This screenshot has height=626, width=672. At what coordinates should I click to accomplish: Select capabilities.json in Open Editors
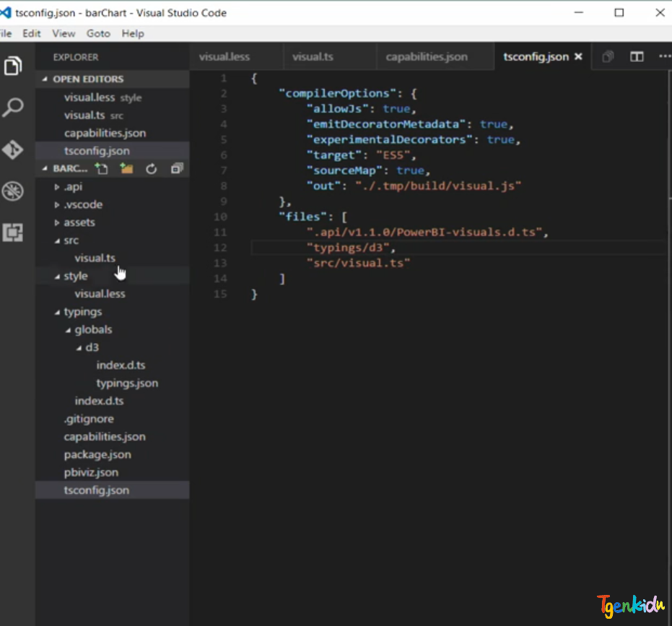click(x=113, y=133)
